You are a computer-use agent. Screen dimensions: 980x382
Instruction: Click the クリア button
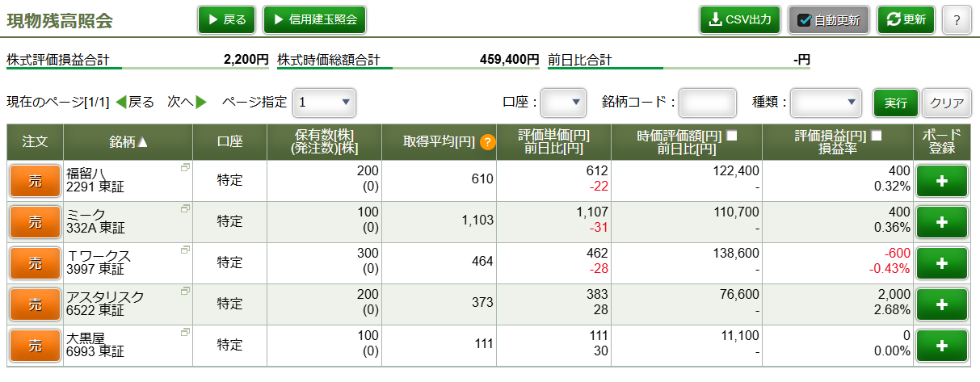click(x=947, y=103)
